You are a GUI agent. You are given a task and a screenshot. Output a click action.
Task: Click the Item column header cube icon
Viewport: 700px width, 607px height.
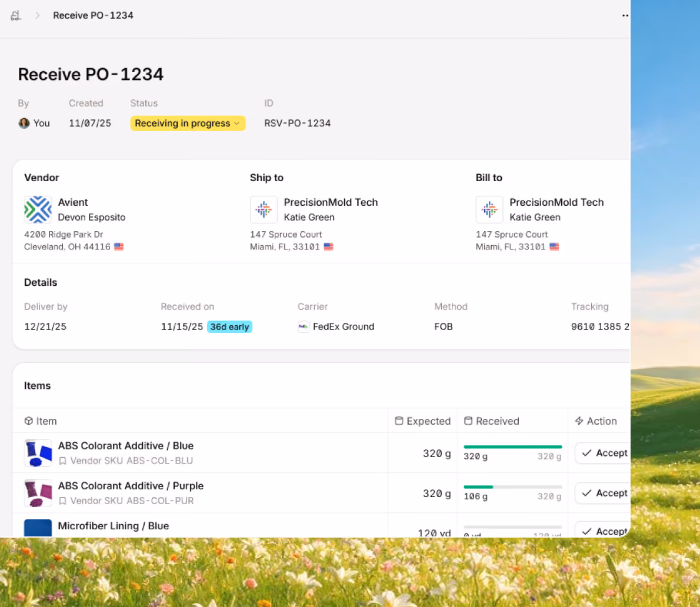click(x=29, y=421)
